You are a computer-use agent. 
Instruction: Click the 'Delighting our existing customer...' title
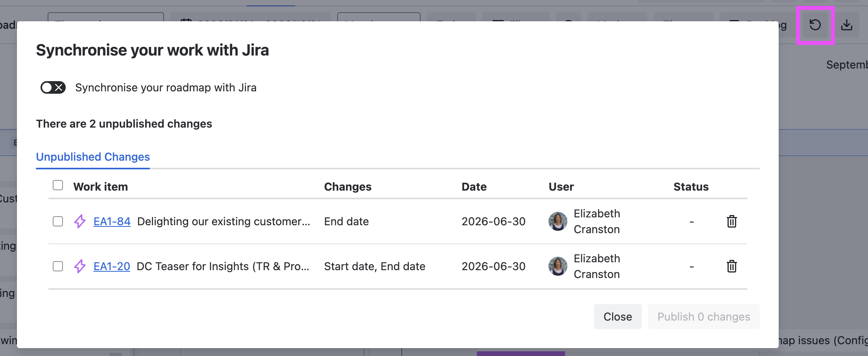pyautogui.click(x=223, y=221)
